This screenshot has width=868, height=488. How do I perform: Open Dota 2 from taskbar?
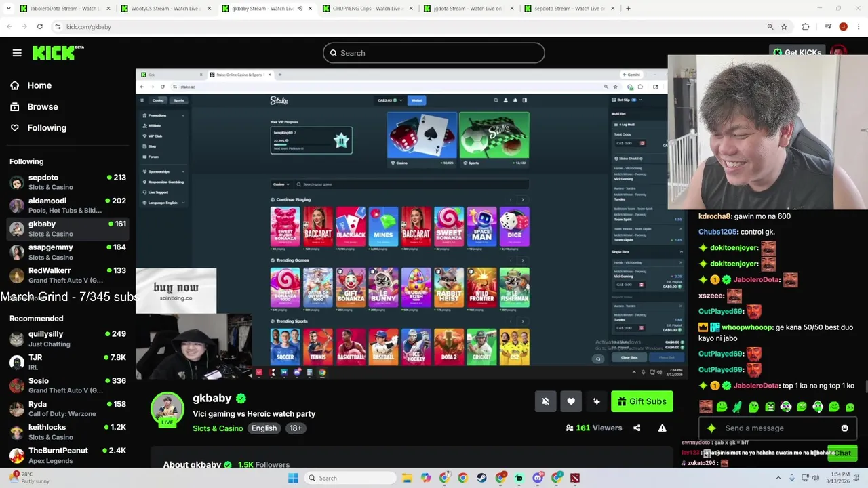(x=575, y=478)
